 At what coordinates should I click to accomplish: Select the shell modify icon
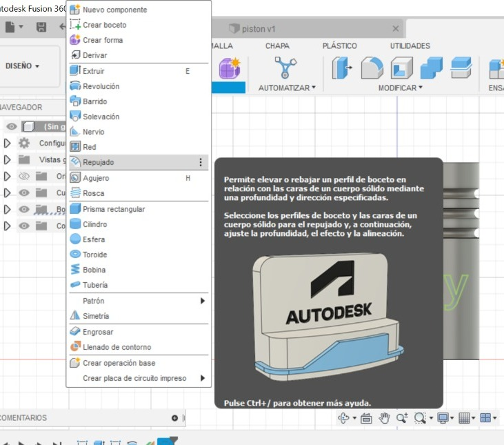click(401, 68)
